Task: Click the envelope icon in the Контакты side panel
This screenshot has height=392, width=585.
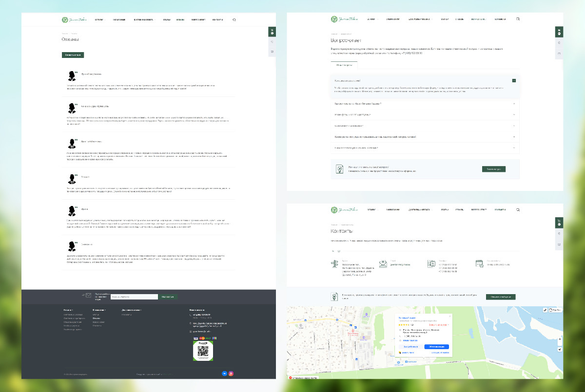Action: click(x=559, y=244)
